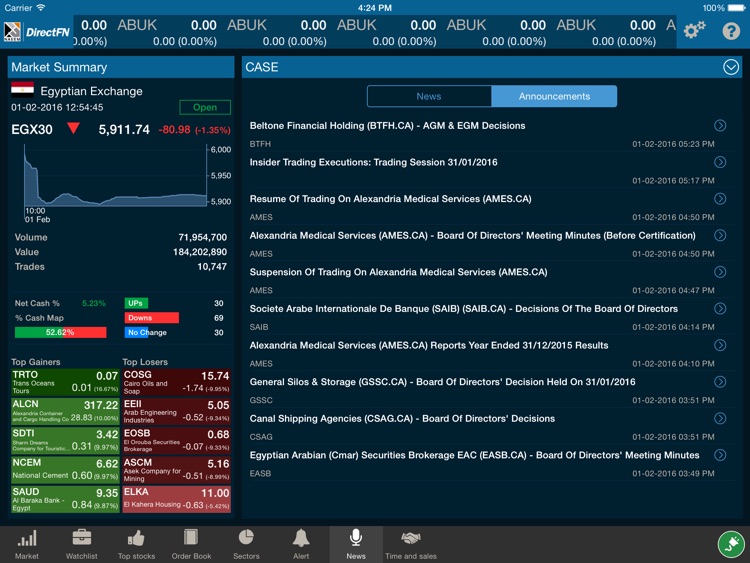Image resolution: width=750 pixels, height=563 pixels.
Task: Open EOSB El Orouba Securities loser tile
Action: (176, 441)
